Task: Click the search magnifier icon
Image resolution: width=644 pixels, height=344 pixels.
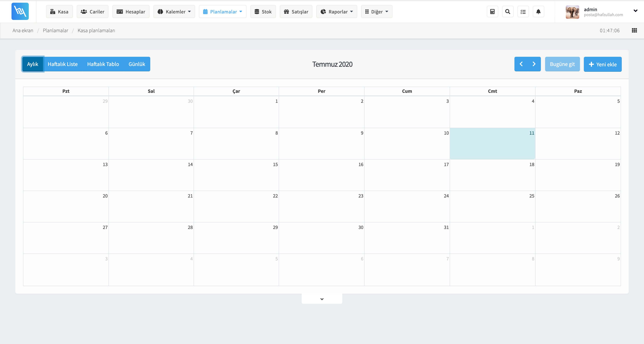Action: coord(508,12)
